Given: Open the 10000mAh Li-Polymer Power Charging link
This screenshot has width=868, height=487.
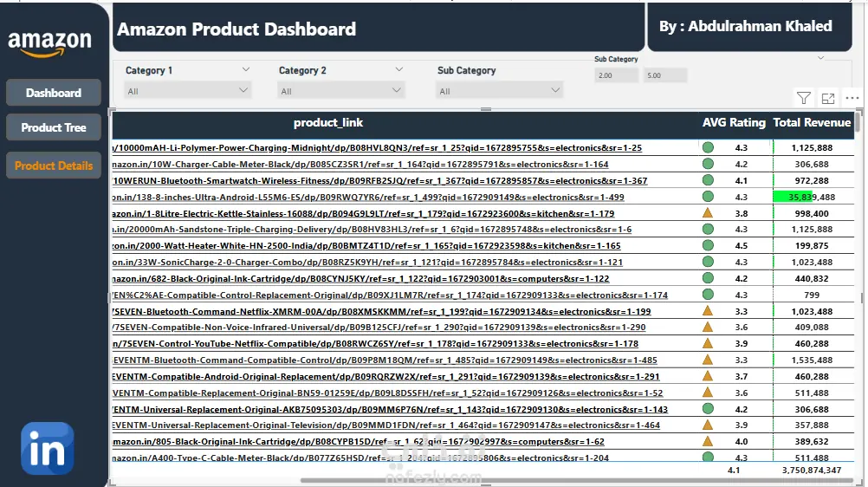Looking at the screenshot, I should [377, 148].
